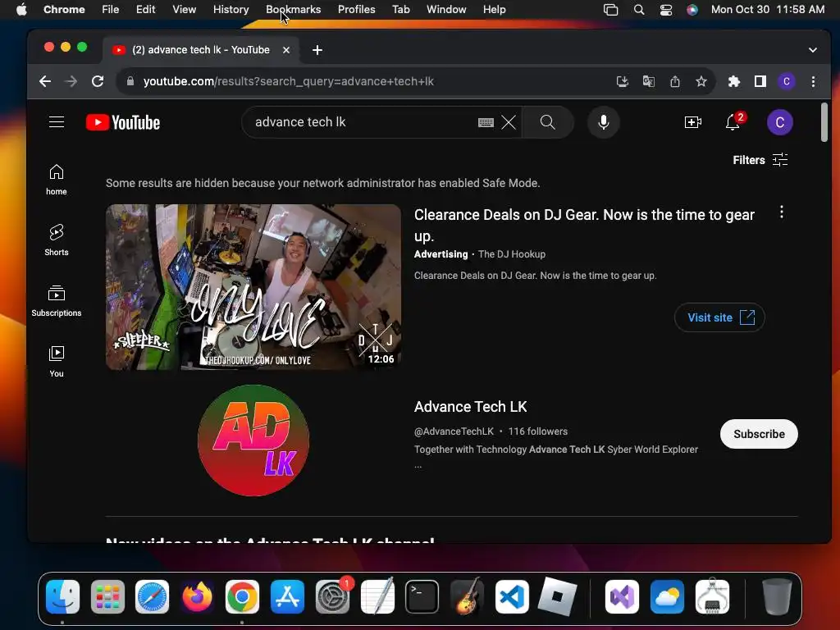
Task: Open the YouTube account avatar menu
Action: point(779,123)
